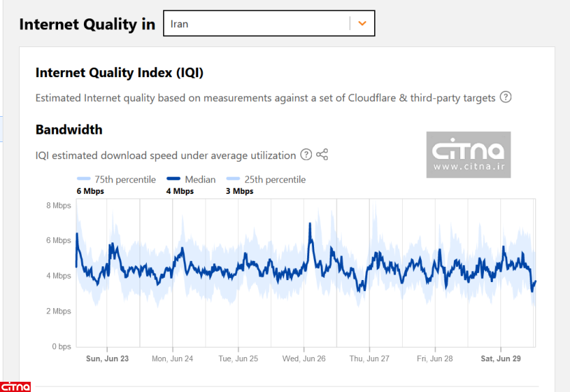The width and height of the screenshot is (570, 392).
Task: Open the Iran country dropdown arrow
Action: pyautogui.click(x=362, y=23)
